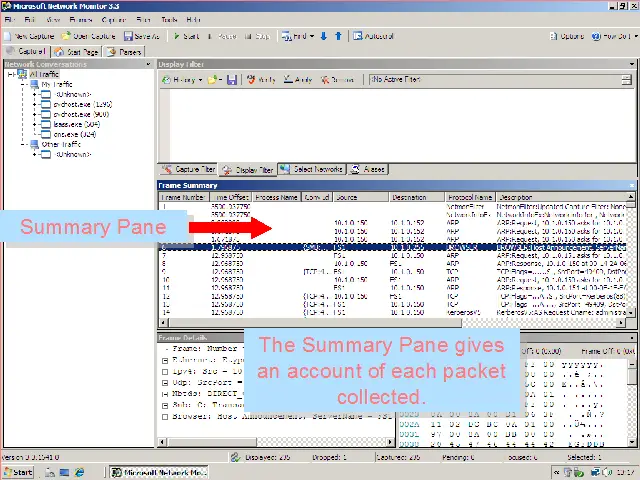Screen dimensions: 640x480
Task: Open the Network Conversations panel dropdown arrow
Action: coord(148,64)
